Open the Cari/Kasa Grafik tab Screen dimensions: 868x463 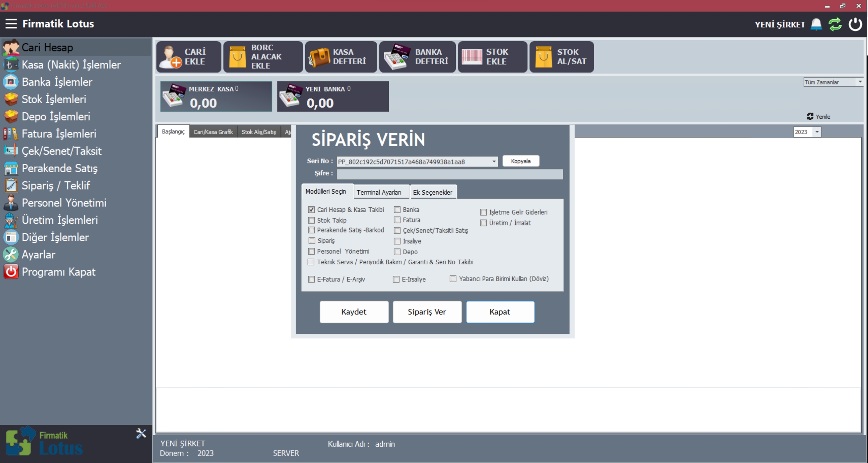pyautogui.click(x=213, y=132)
